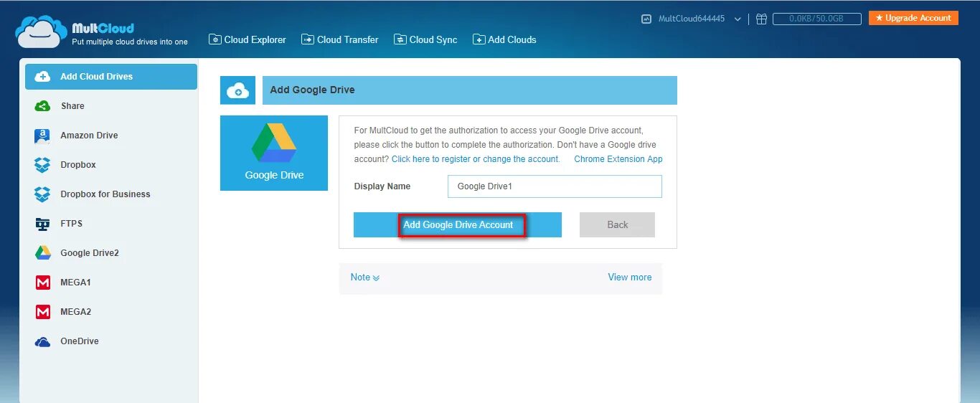Click the Dropbox for Business icon
The image size is (980, 403).
[x=43, y=194]
